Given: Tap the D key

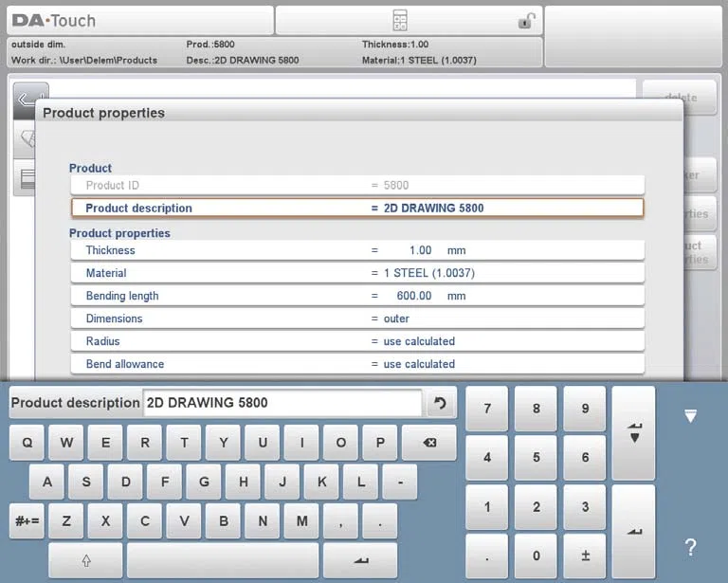Looking at the screenshot, I should [125, 482].
